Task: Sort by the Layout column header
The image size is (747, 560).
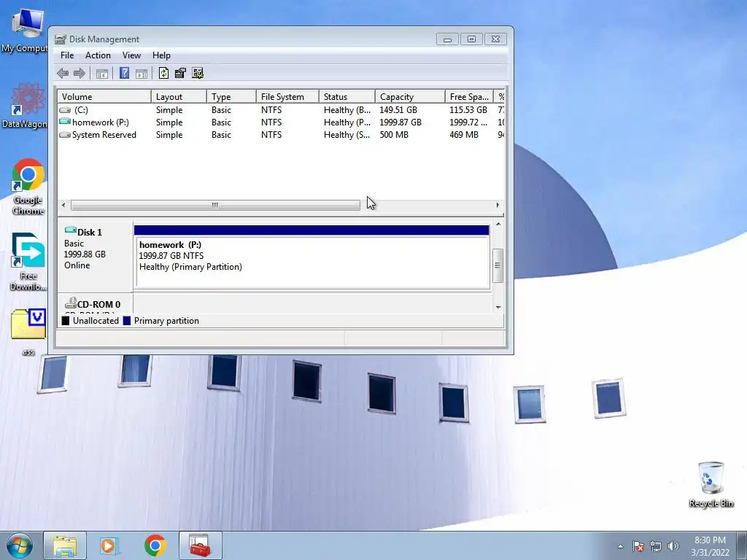Action: 179,97
